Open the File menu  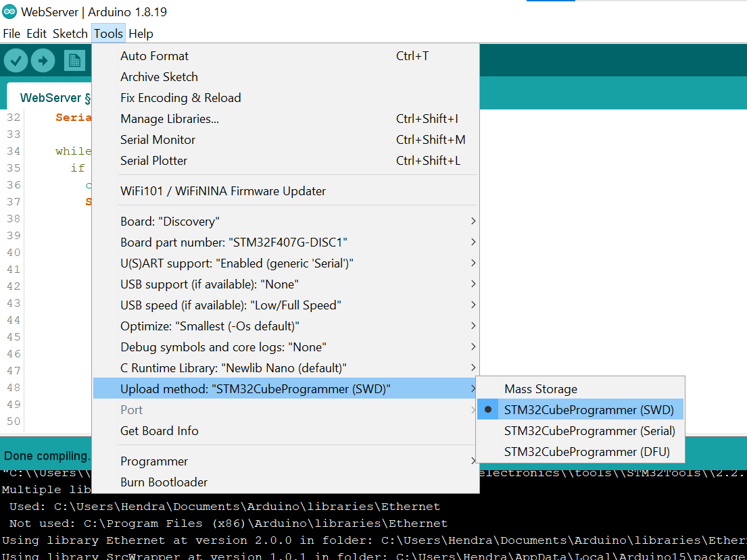(x=11, y=34)
